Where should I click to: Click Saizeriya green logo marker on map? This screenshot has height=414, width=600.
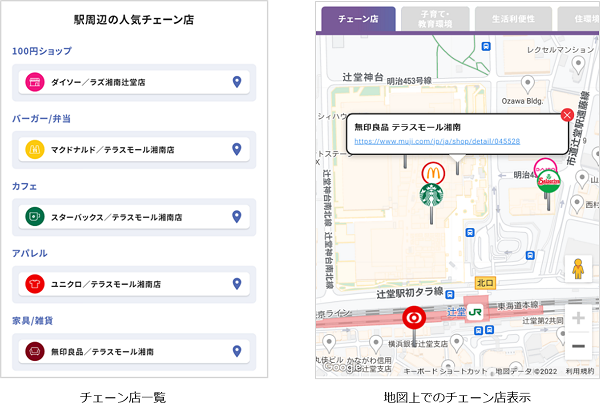click(549, 182)
